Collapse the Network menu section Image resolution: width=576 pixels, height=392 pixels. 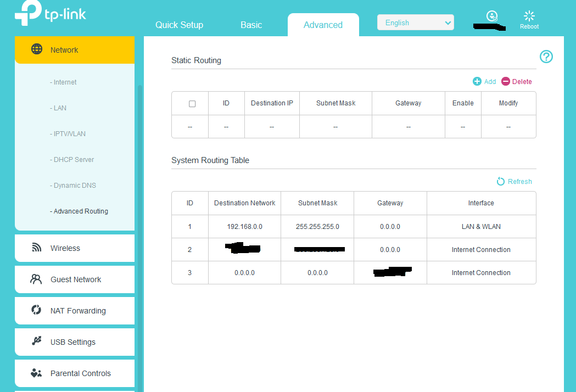[75, 50]
